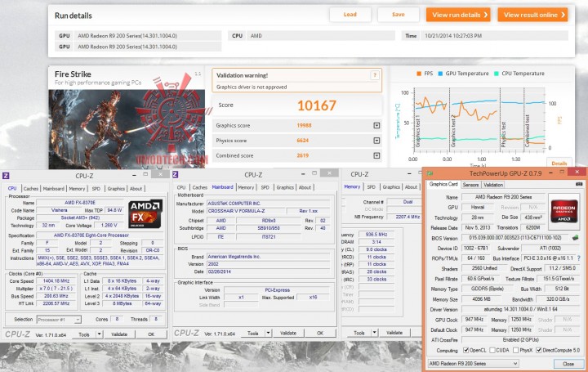Click the CPU-Z app icon in first window title bar

[x=6, y=176]
